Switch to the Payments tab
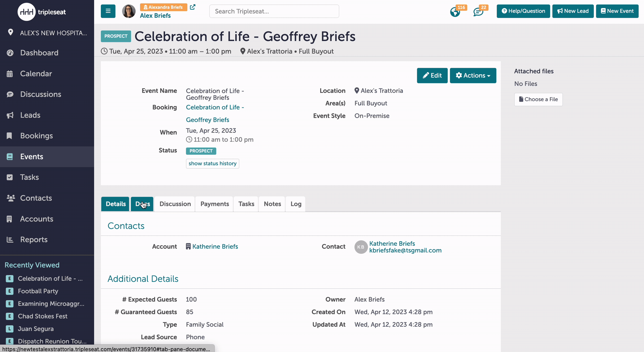Screen dimensions: 644x352 pyautogui.click(x=215, y=204)
